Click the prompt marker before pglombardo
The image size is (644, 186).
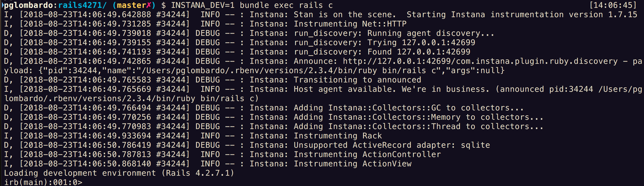2,5
